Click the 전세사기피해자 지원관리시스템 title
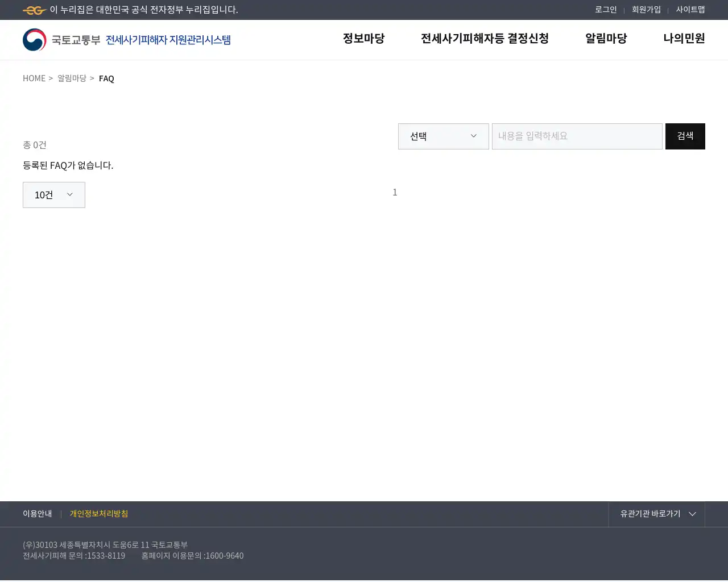Viewport: 728px width, 582px height. pyautogui.click(x=168, y=40)
